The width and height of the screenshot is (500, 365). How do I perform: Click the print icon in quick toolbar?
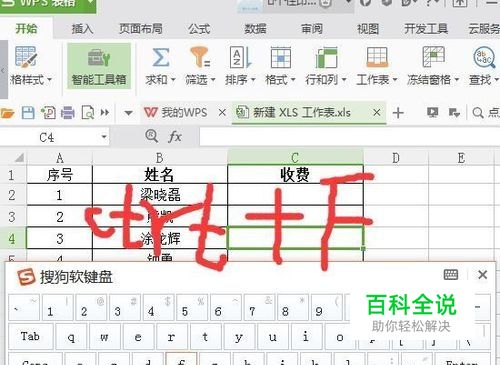[68, 113]
